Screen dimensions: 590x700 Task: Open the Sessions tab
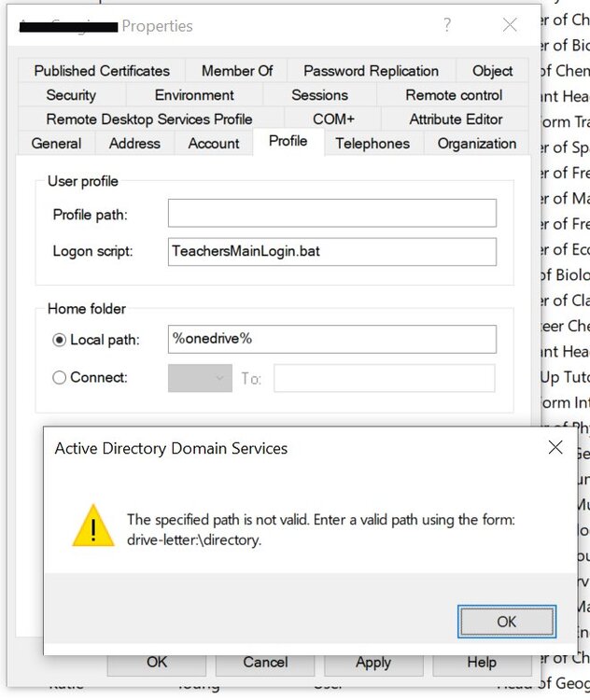319,94
